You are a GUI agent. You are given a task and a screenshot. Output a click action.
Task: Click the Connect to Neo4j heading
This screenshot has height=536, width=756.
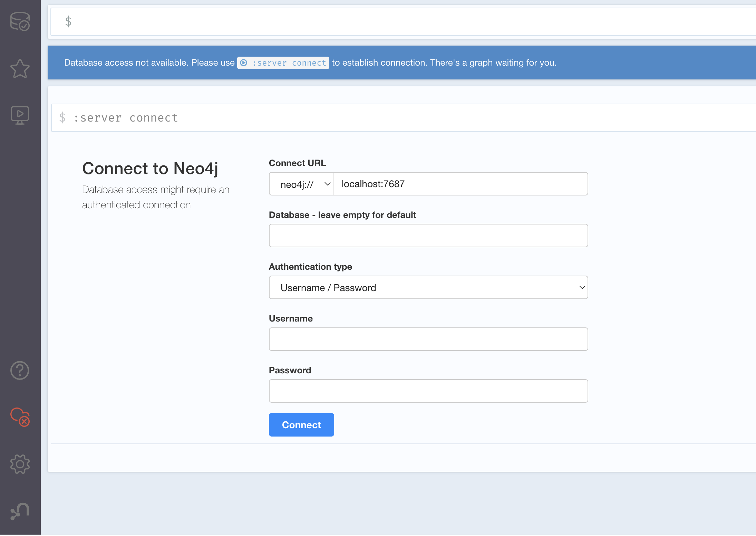(x=150, y=169)
